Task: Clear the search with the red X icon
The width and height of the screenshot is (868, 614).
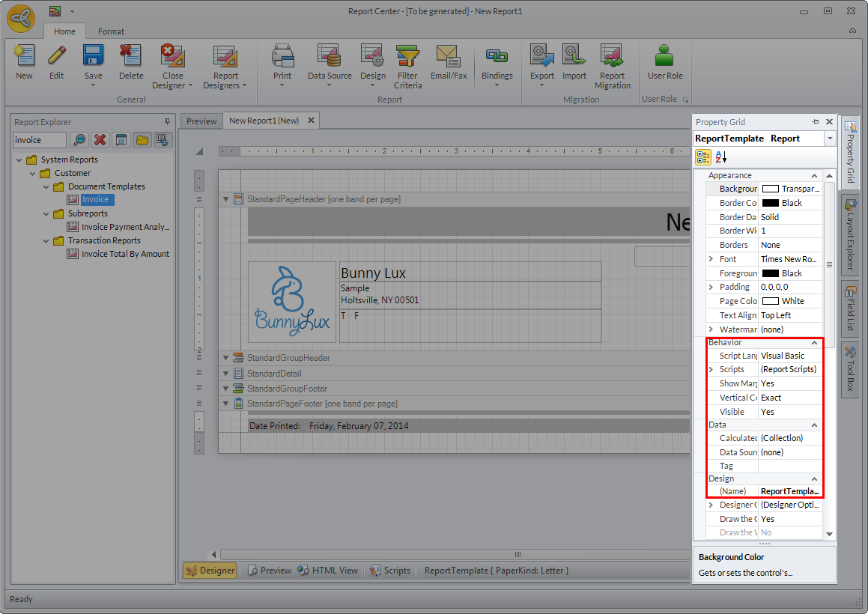Action: [100, 140]
